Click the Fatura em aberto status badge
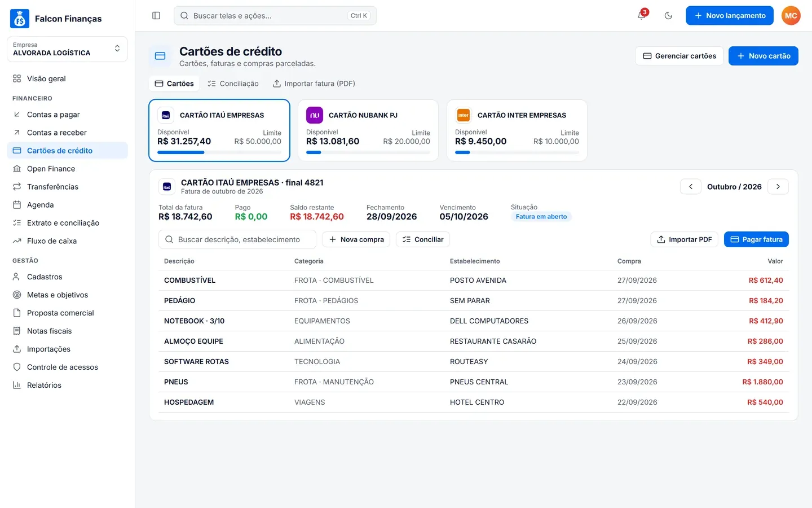The width and height of the screenshot is (812, 508). (x=541, y=217)
